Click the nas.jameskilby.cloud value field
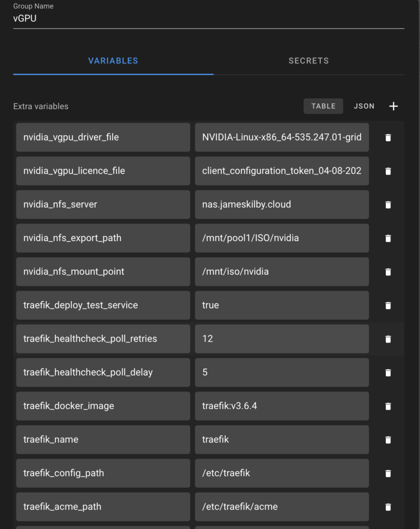This screenshot has width=420, height=529. coord(282,205)
